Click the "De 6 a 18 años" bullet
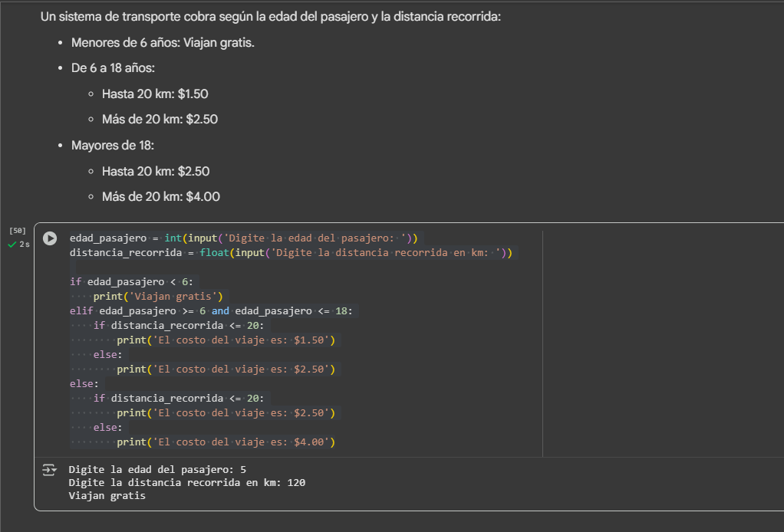Viewport: 784px width, 532px height. click(x=113, y=68)
